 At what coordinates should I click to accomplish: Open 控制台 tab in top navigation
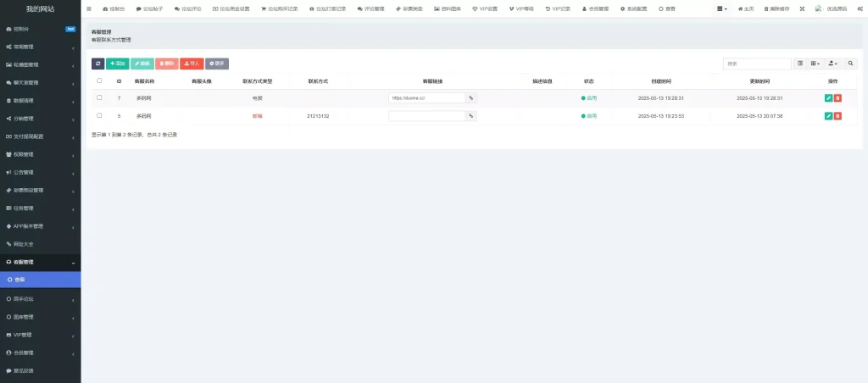pos(114,8)
